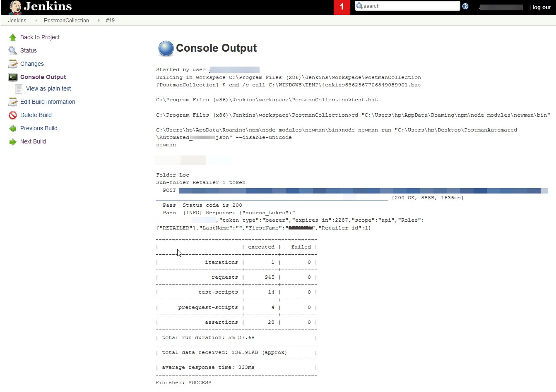Open the PostmanCollection breadcrumb item
The height and width of the screenshot is (392, 556).
point(66,20)
